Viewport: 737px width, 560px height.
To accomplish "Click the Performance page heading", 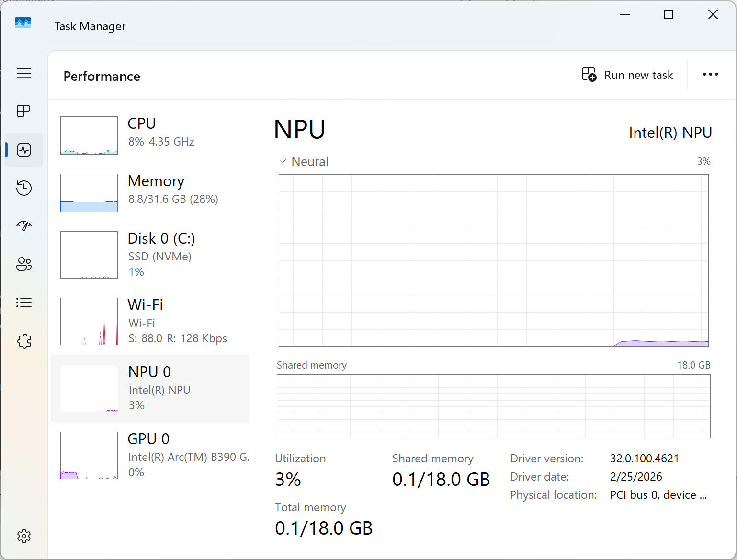I will point(102,77).
